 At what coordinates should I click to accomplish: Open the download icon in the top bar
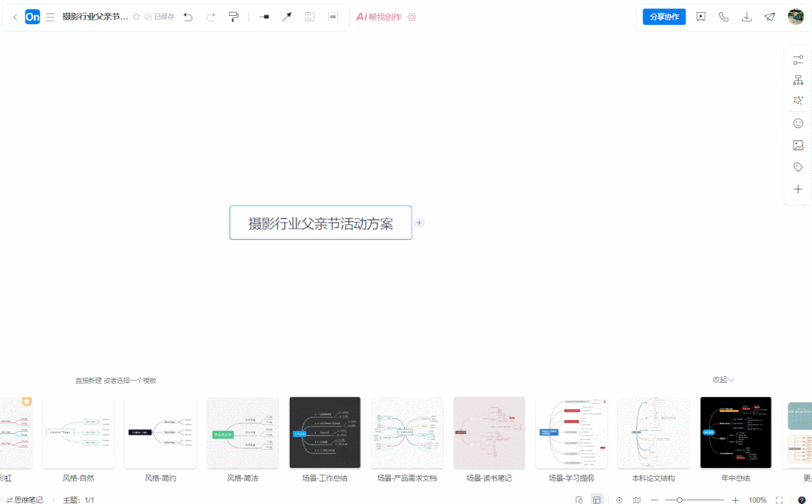pos(747,16)
